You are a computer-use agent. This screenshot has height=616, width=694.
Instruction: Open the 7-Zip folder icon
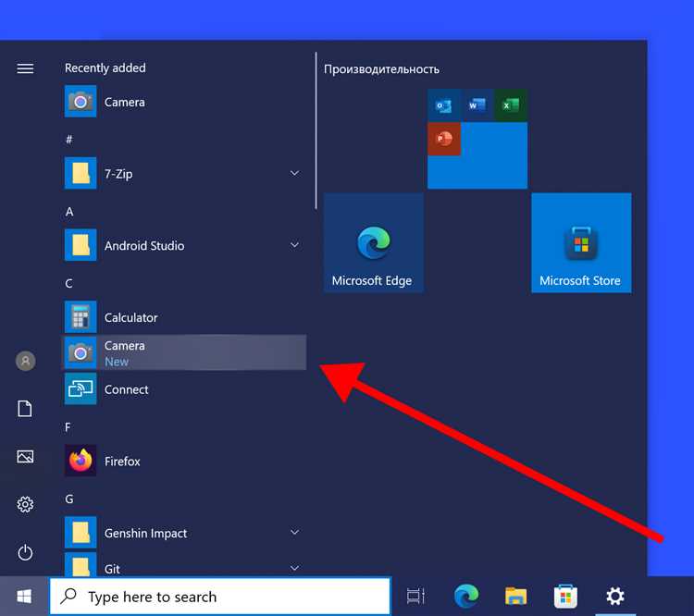[x=81, y=173]
